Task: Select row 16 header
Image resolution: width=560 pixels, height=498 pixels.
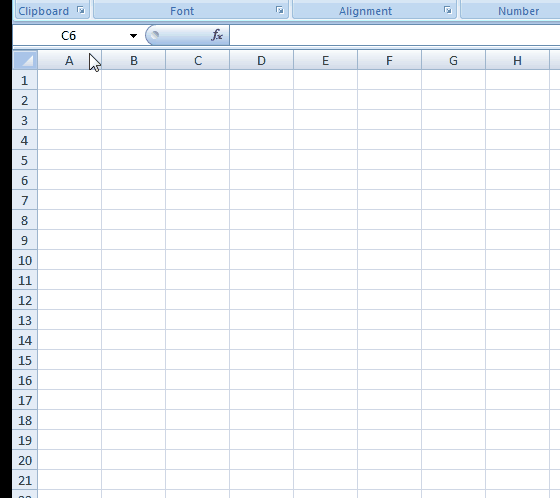Action: coord(25,380)
